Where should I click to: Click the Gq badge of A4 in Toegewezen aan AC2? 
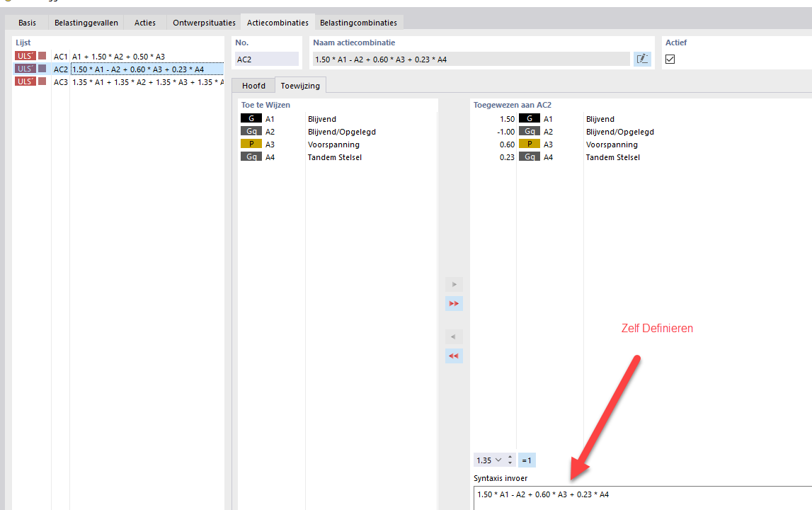coord(530,157)
